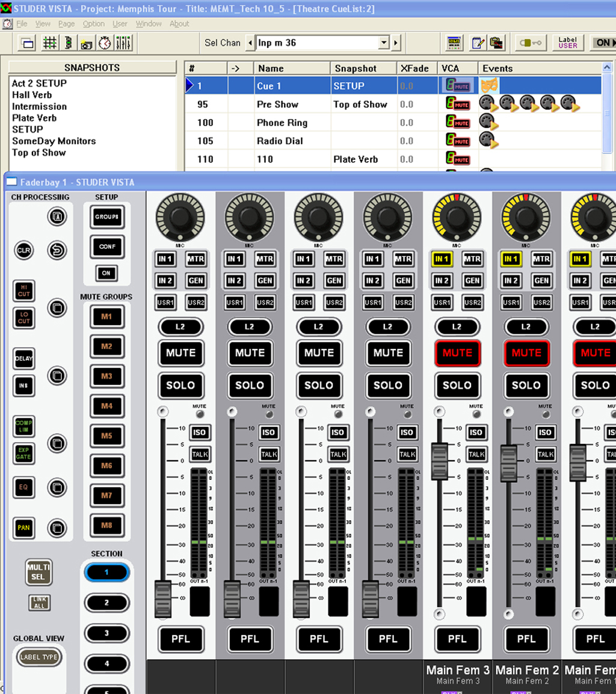The image size is (616, 694).
Task: Click the VCA mute icon in Pre Show row
Action: pos(458,104)
